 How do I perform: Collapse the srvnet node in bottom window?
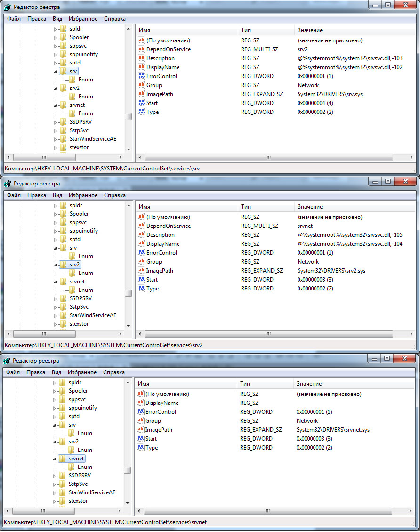coord(54,459)
